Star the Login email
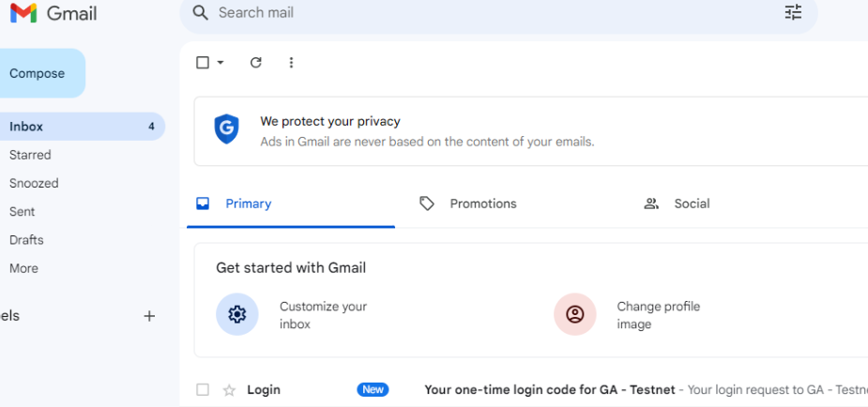Viewport: 868px width, 407px height. click(x=229, y=390)
